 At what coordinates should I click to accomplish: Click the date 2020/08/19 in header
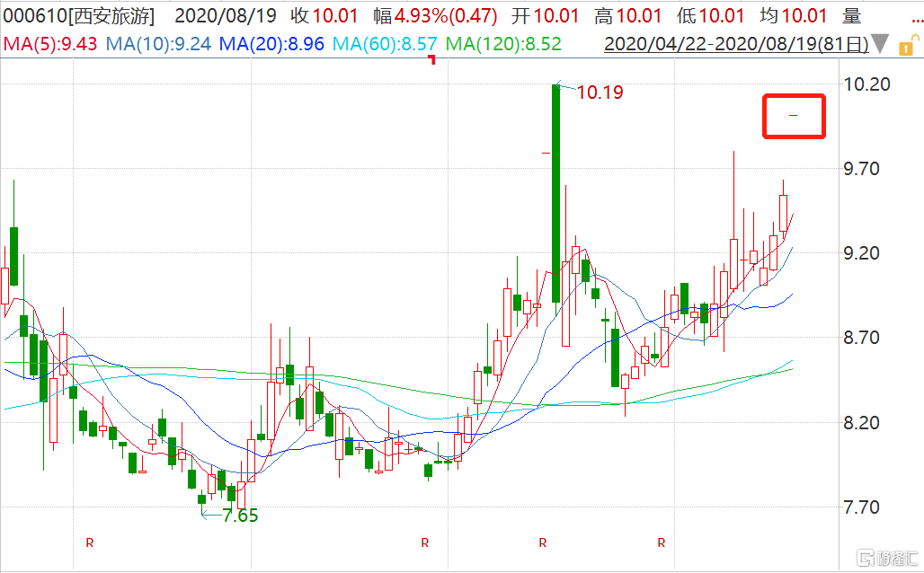(225, 16)
